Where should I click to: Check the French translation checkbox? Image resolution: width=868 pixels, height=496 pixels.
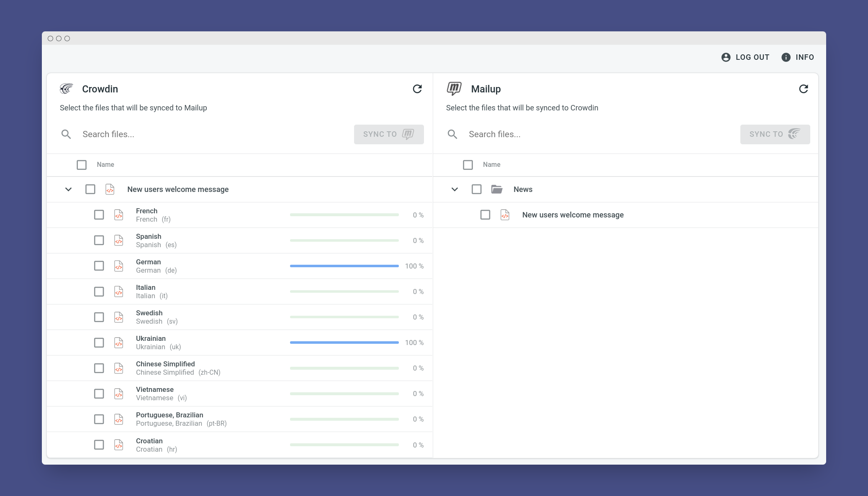[99, 215]
